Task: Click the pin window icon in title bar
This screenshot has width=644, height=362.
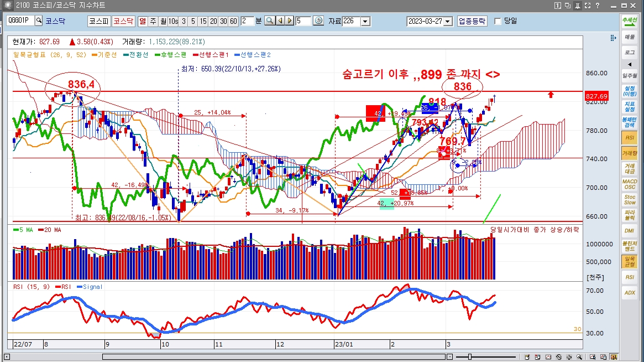Action: [578, 6]
